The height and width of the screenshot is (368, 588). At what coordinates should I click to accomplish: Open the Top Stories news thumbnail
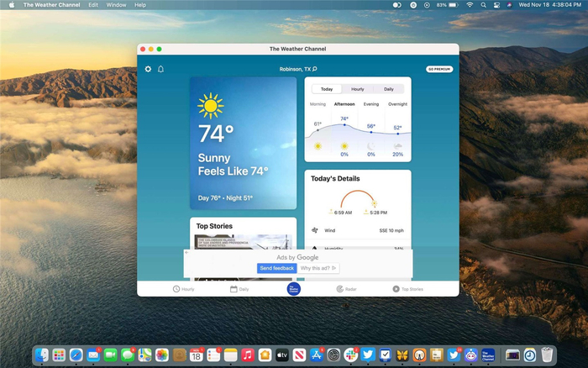[243, 242]
